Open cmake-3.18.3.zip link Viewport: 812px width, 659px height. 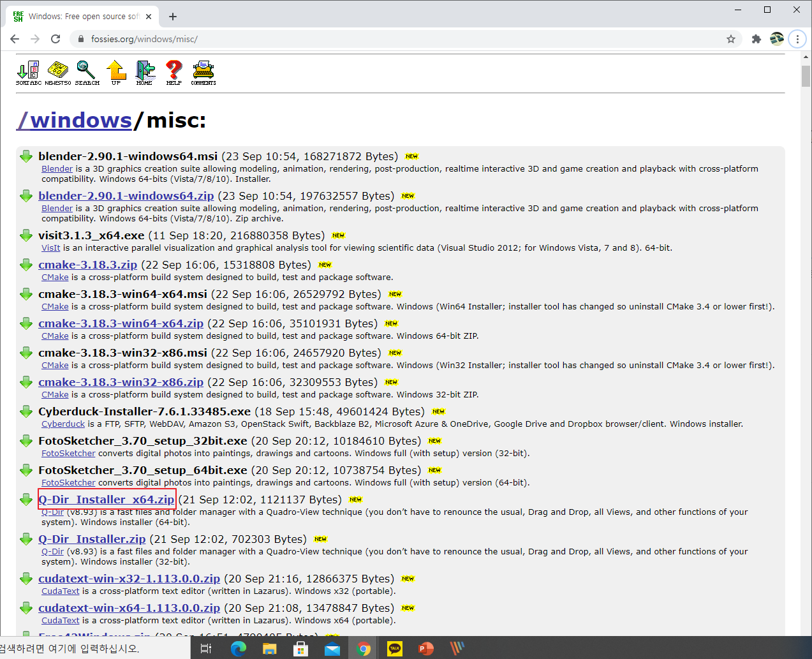tap(87, 265)
